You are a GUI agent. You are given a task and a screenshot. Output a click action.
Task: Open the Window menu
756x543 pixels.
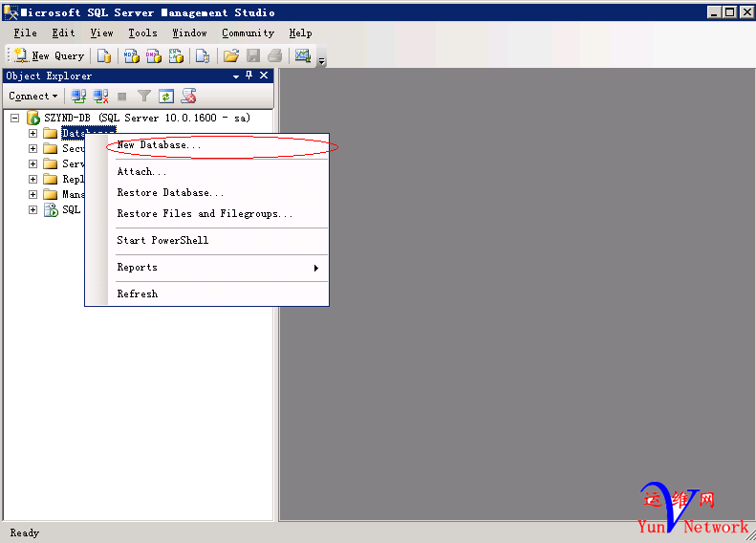[190, 33]
